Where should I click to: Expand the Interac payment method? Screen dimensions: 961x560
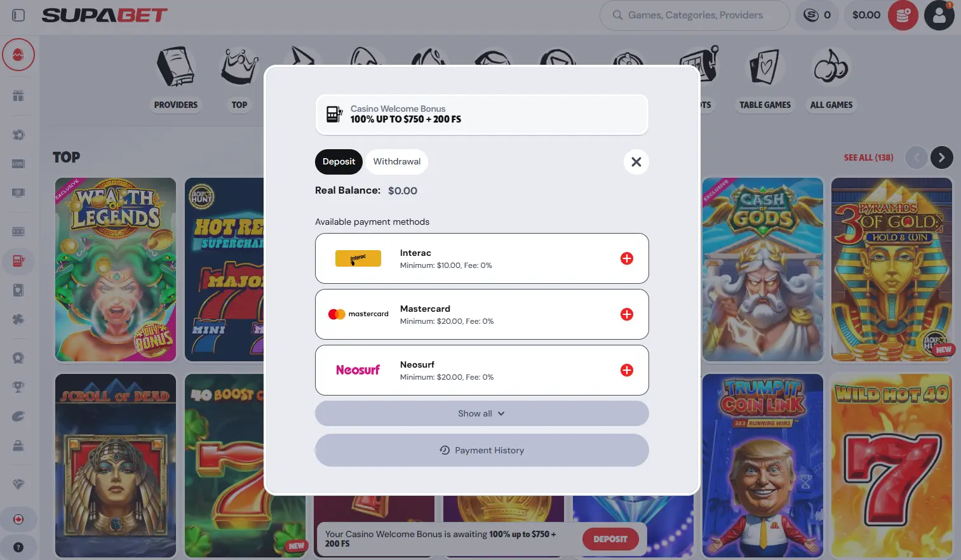click(481, 258)
